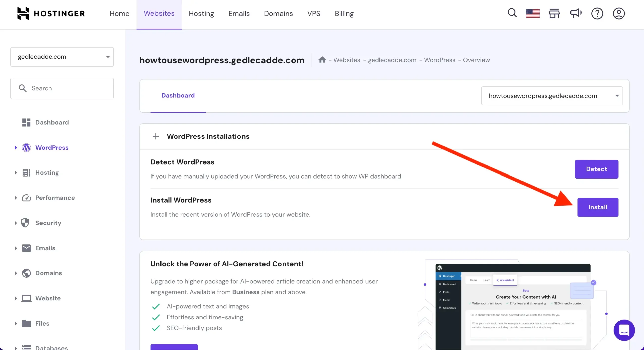The height and width of the screenshot is (350, 644).
Task: Click the home breadcrumb icon
Action: click(x=322, y=60)
